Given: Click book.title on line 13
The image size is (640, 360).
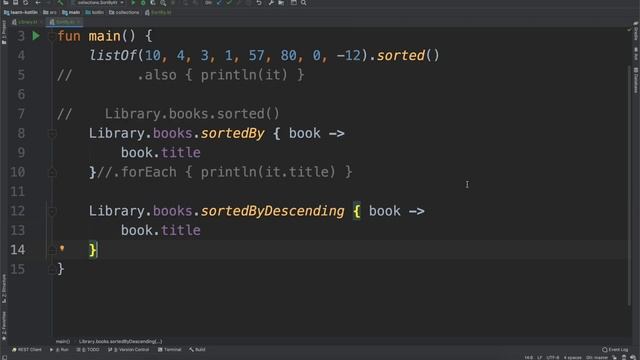Looking at the screenshot, I should pyautogui.click(x=161, y=231).
